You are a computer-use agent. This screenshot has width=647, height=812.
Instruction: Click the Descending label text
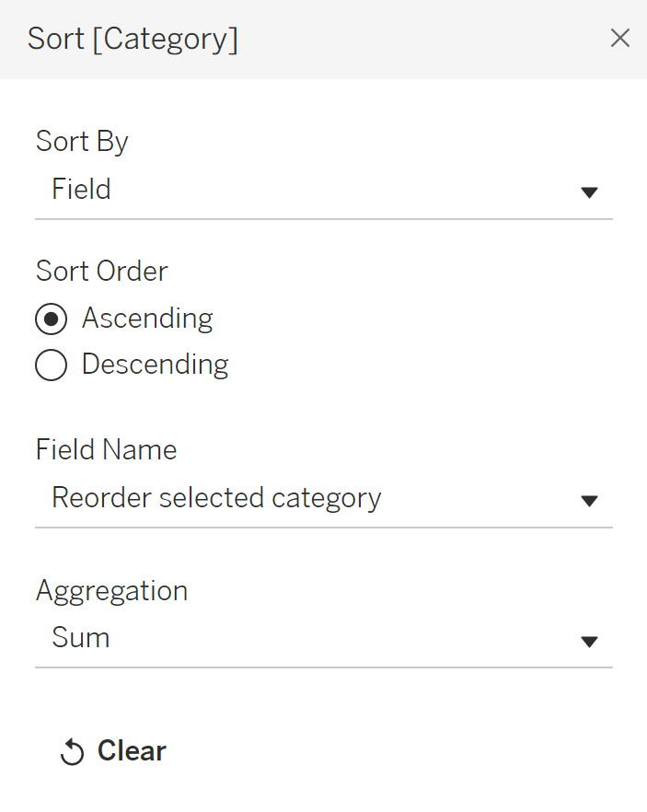coord(155,365)
